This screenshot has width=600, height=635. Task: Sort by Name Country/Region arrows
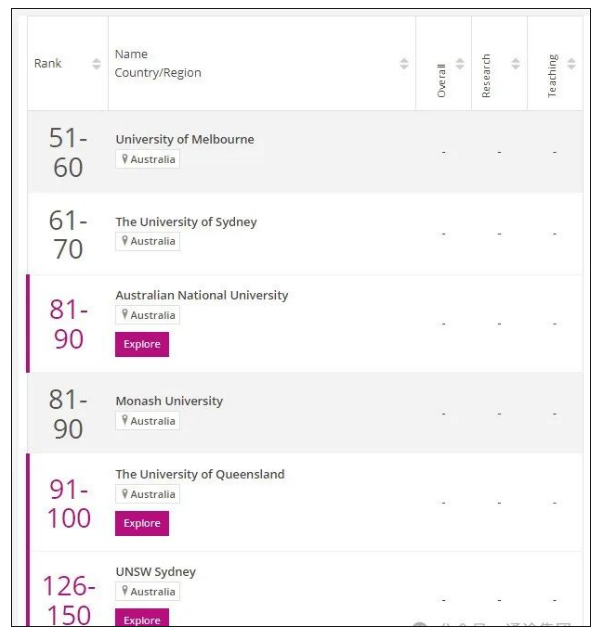404,64
